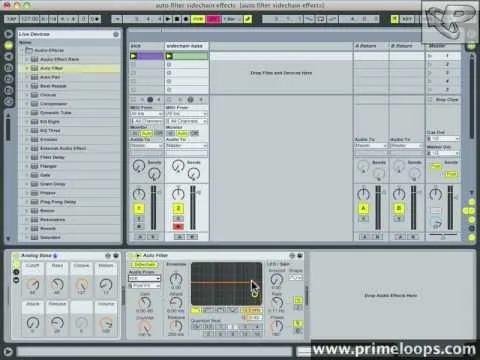This screenshot has height=360, width=480.
Task: Select Audio Effect Rack in browser
Action: click(60, 59)
